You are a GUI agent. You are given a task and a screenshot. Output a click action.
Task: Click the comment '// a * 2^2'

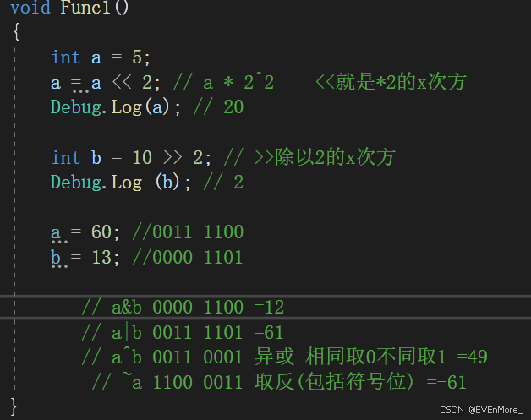click(223, 83)
